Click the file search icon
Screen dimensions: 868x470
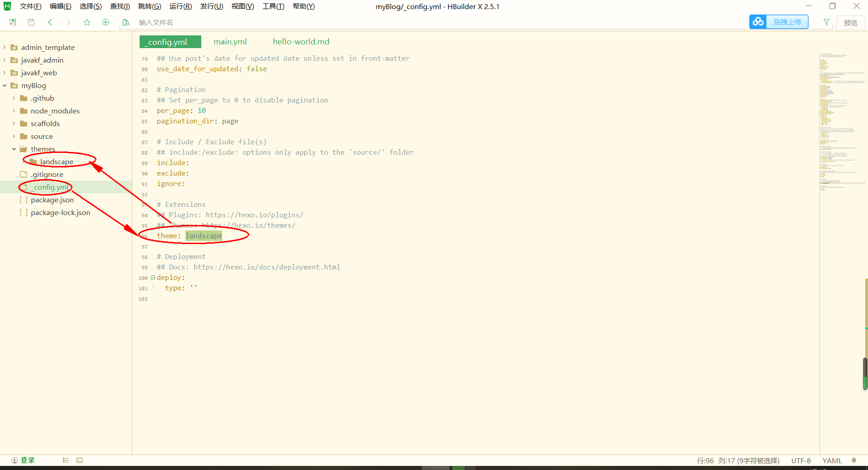click(126, 22)
